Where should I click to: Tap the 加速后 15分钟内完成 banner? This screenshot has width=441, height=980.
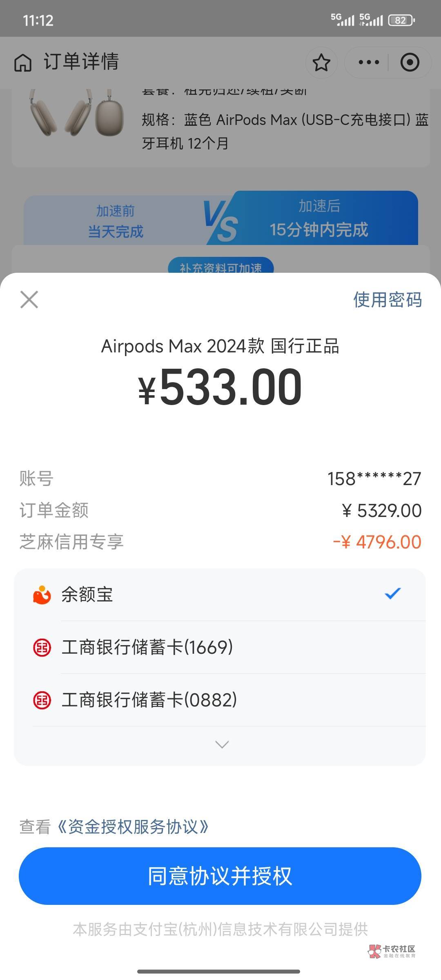tap(318, 219)
